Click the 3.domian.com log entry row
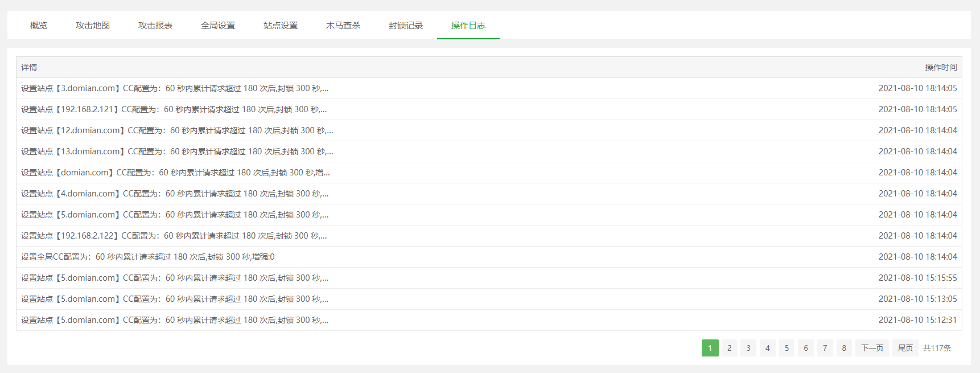The width and height of the screenshot is (980, 373). (x=175, y=88)
